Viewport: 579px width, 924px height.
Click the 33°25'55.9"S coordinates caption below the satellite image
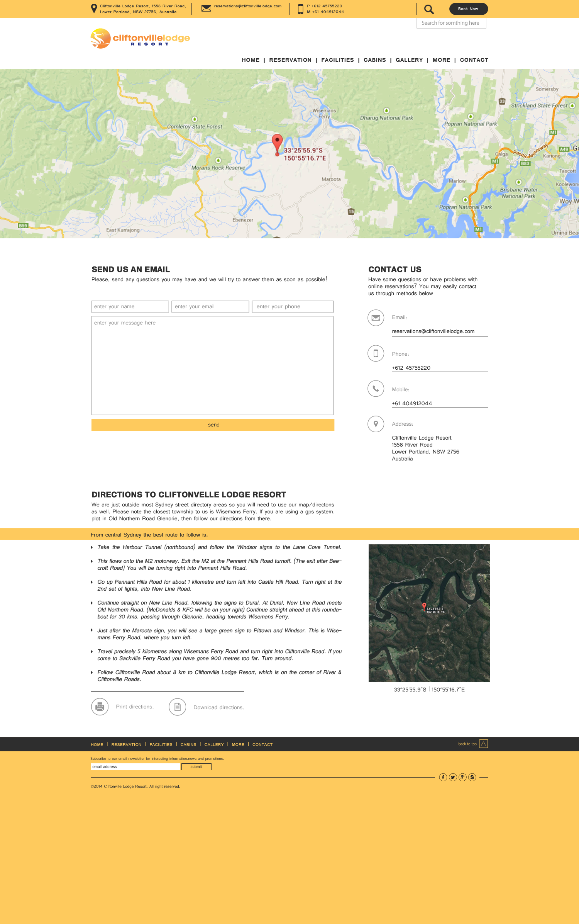point(429,690)
